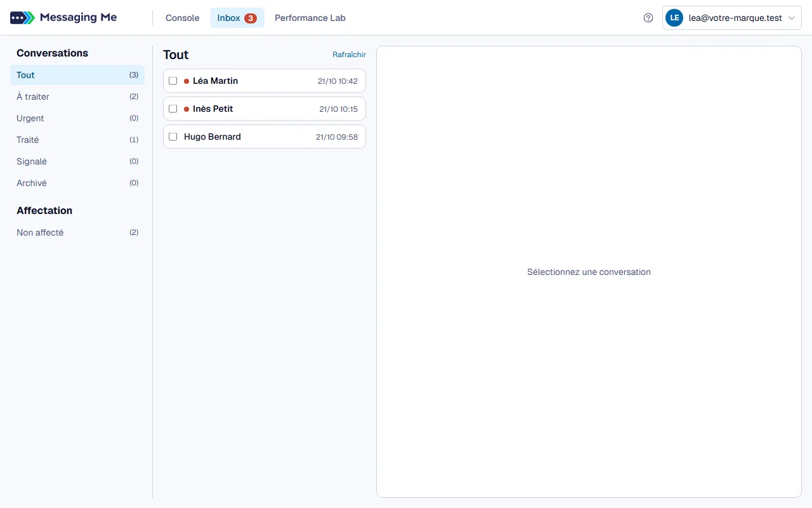Click the Messaging Me brand name
This screenshot has width=812, height=508.
coord(78,18)
